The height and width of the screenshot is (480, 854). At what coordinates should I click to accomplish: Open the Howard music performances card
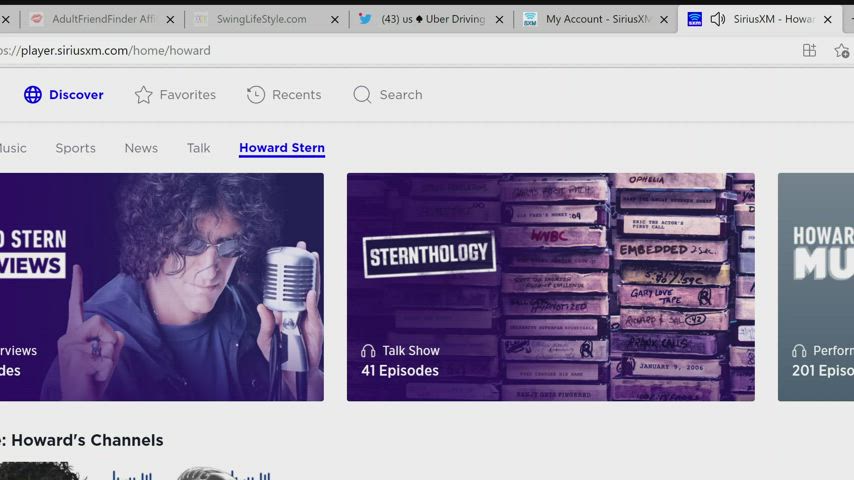[816, 287]
